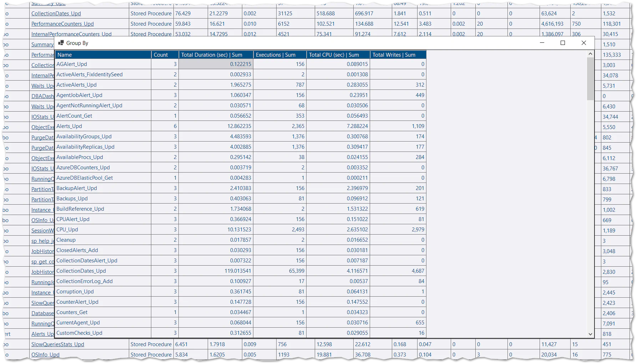Select the ClosedAlerts_Add row name
Viewport: 637px width, 364px height.
(x=77, y=250)
